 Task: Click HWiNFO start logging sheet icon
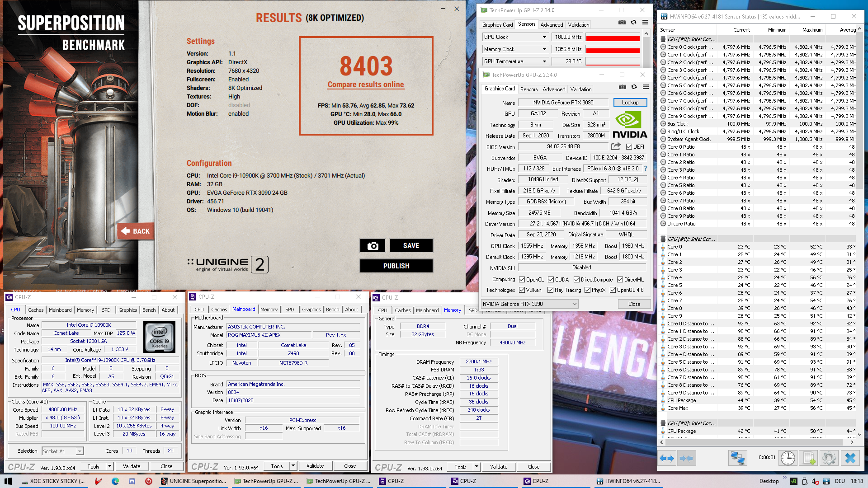point(809,458)
